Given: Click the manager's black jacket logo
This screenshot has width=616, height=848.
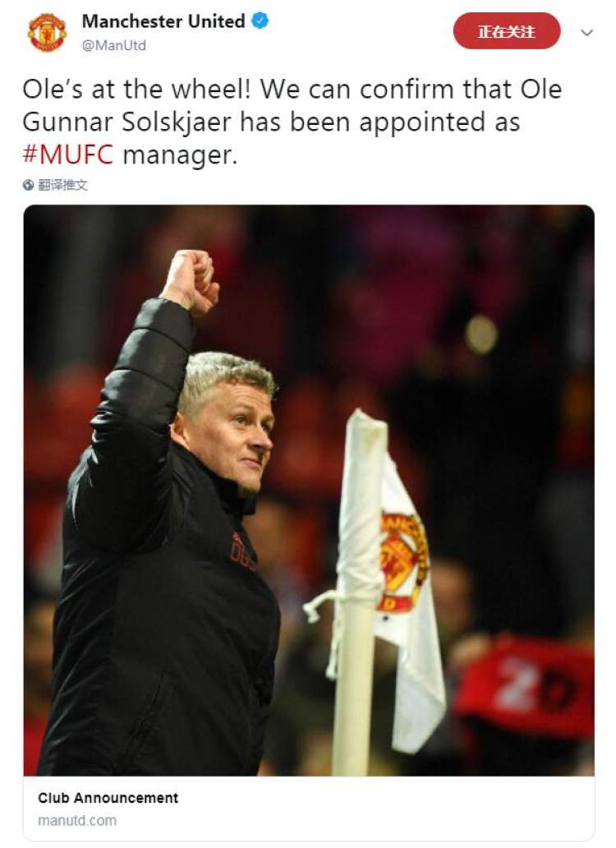Looking at the screenshot, I should 244,551.
